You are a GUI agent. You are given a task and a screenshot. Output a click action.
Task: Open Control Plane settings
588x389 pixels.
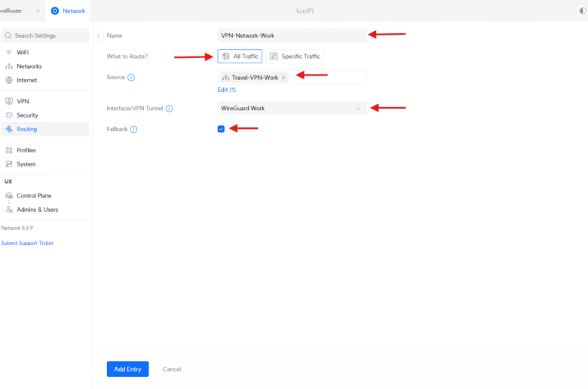point(45,195)
